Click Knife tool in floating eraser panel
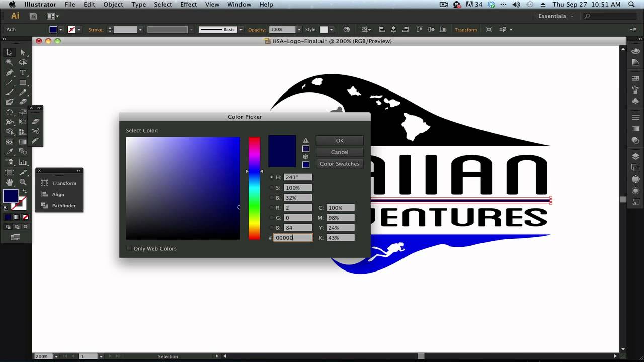 pyautogui.click(x=35, y=141)
